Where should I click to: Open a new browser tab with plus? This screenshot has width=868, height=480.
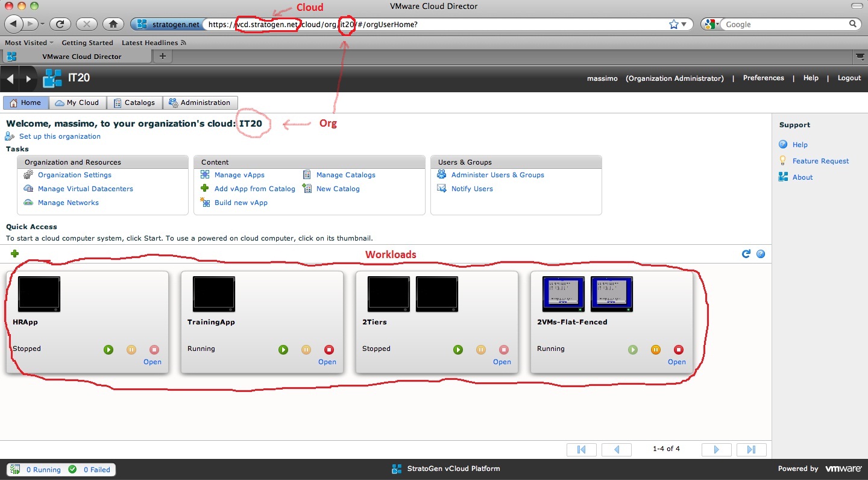pyautogui.click(x=162, y=56)
